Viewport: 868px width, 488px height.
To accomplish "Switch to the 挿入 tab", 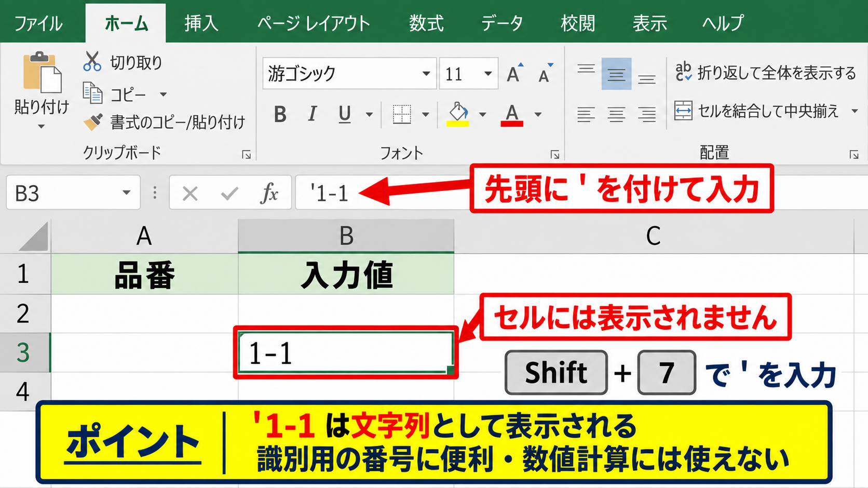I will point(201,23).
